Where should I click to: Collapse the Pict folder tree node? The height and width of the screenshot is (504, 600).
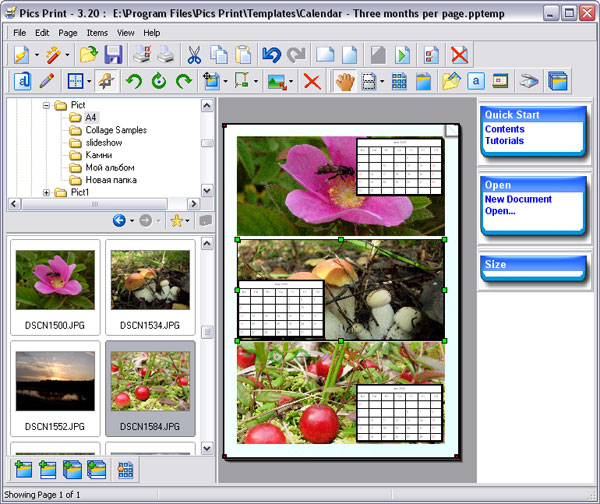click(x=46, y=105)
